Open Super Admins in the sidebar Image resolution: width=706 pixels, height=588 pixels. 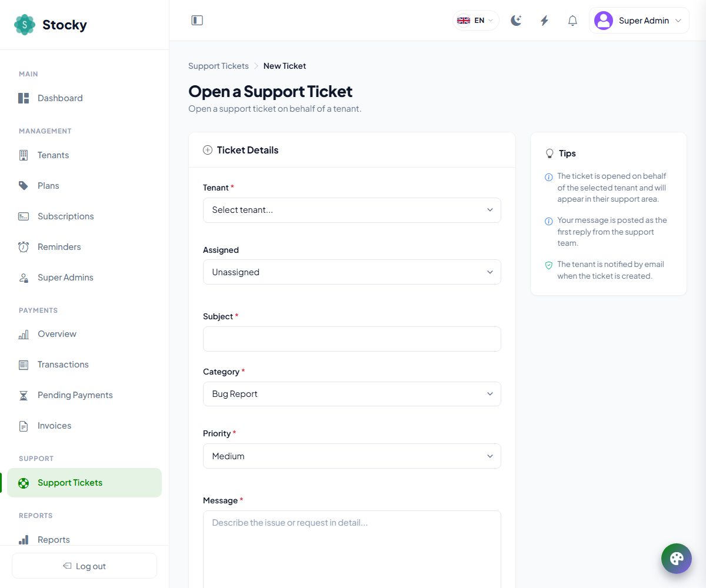coord(84,278)
